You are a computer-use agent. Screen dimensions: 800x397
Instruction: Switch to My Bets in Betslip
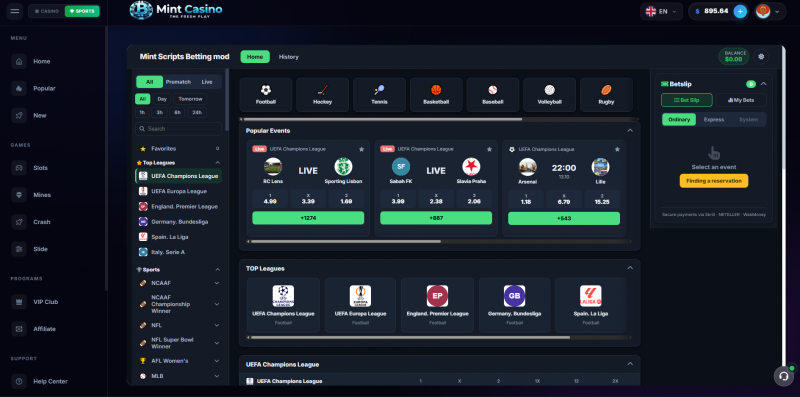click(x=741, y=100)
